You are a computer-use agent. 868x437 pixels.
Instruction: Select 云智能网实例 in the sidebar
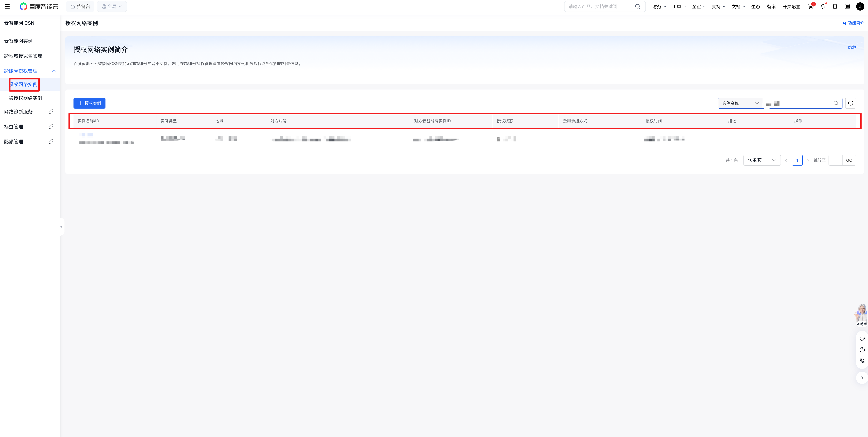pos(18,41)
